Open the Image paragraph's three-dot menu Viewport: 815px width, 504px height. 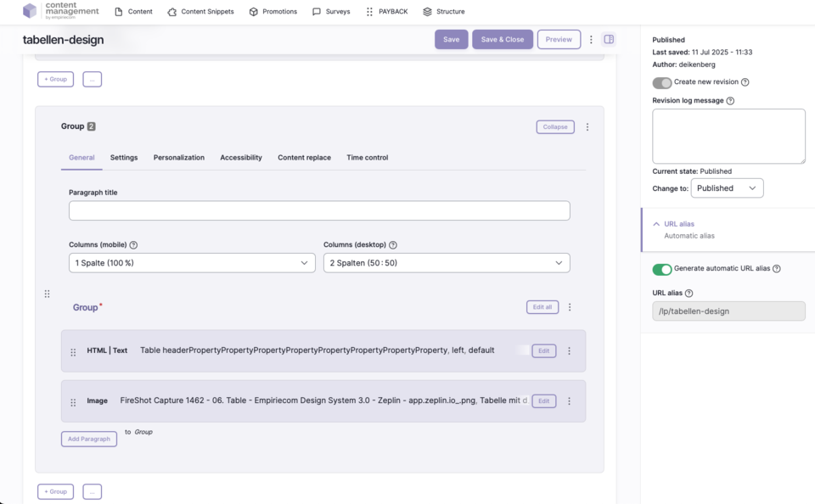tap(569, 401)
